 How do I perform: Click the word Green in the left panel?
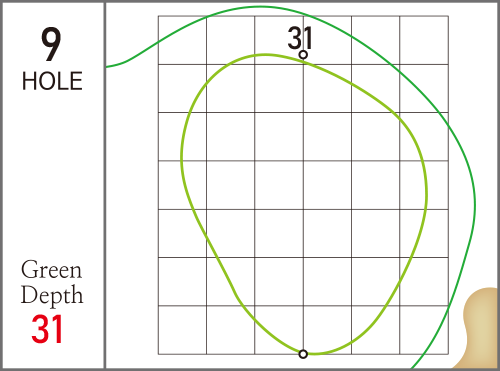(x=51, y=269)
